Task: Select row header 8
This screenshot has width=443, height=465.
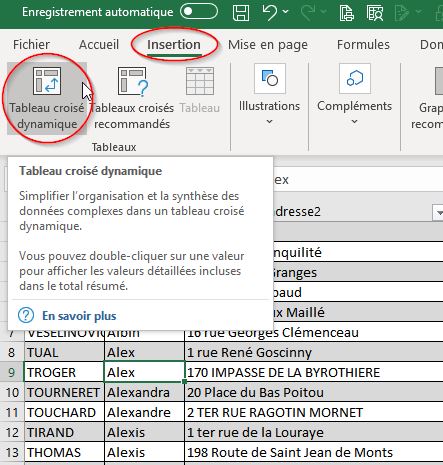Action: 12,352
